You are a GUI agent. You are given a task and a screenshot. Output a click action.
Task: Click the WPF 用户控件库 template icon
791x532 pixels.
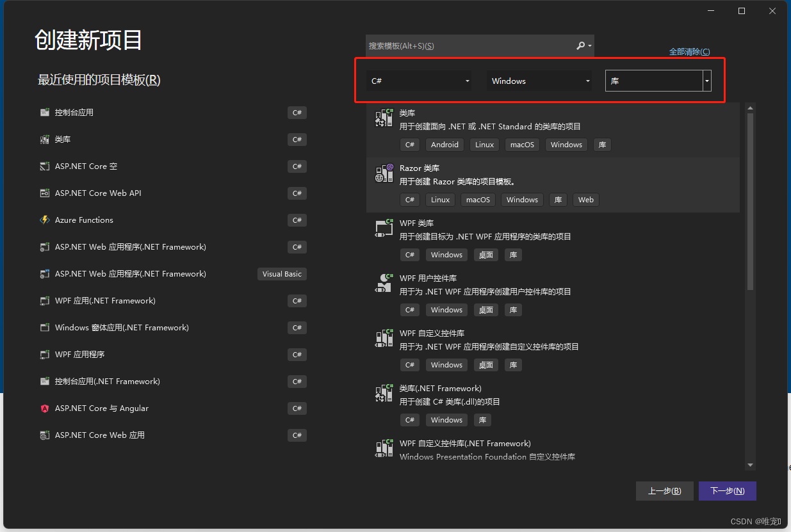tap(384, 283)
